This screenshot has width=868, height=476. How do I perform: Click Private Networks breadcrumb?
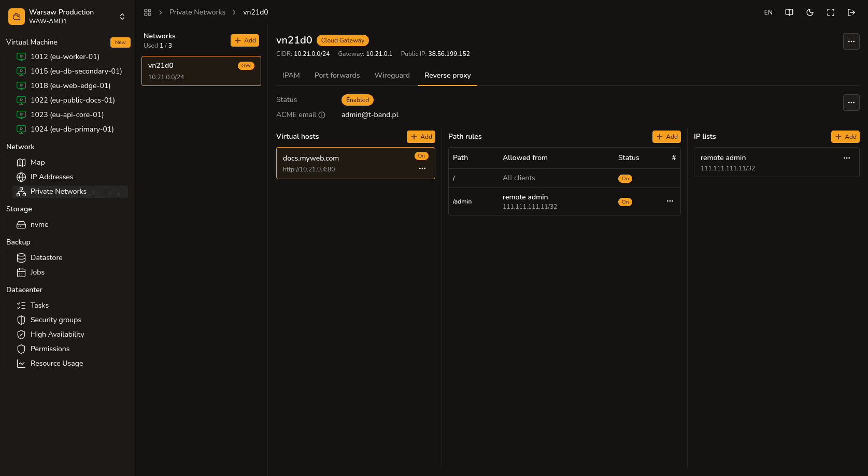[197, 12]
